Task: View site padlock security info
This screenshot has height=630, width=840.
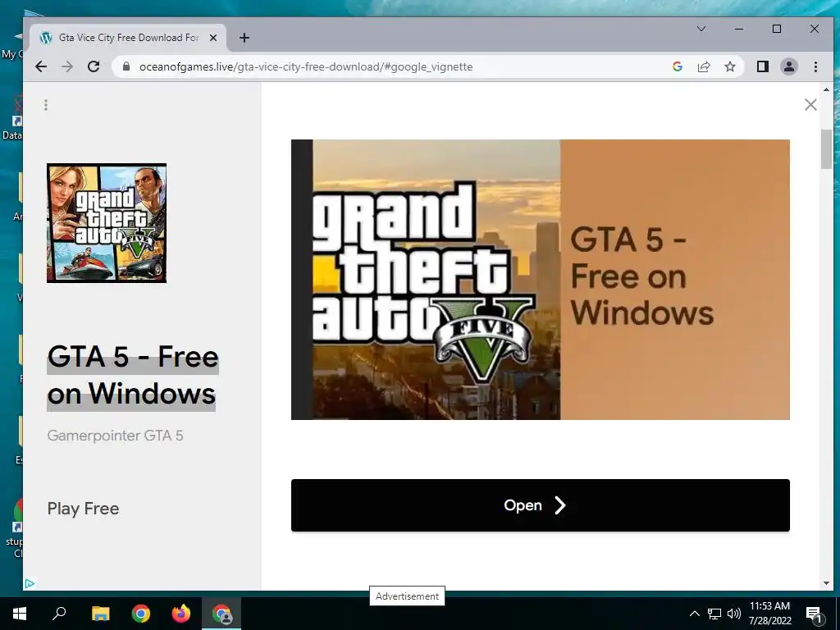Action: click(126, 66)
